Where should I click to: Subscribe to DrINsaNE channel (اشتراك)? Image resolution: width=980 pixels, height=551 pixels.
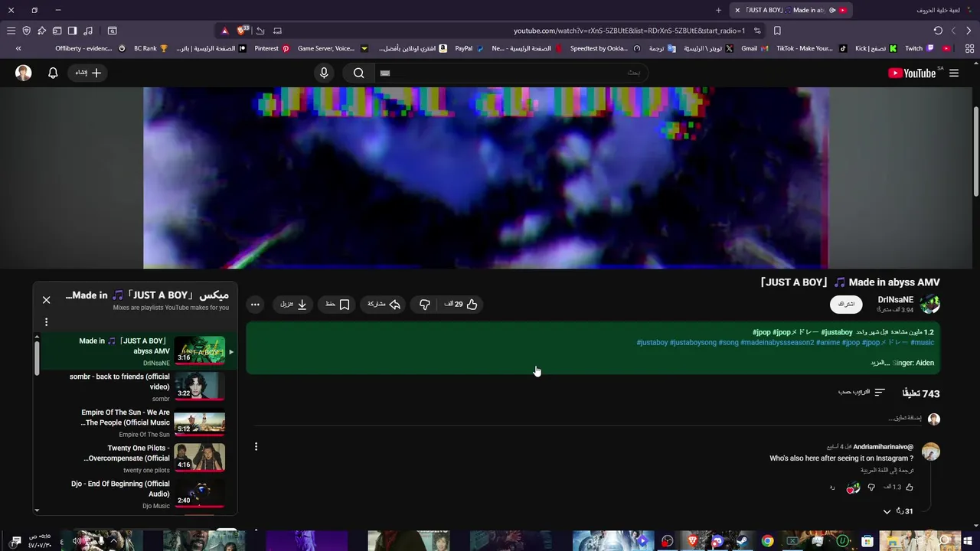click(x=846, y=304)
